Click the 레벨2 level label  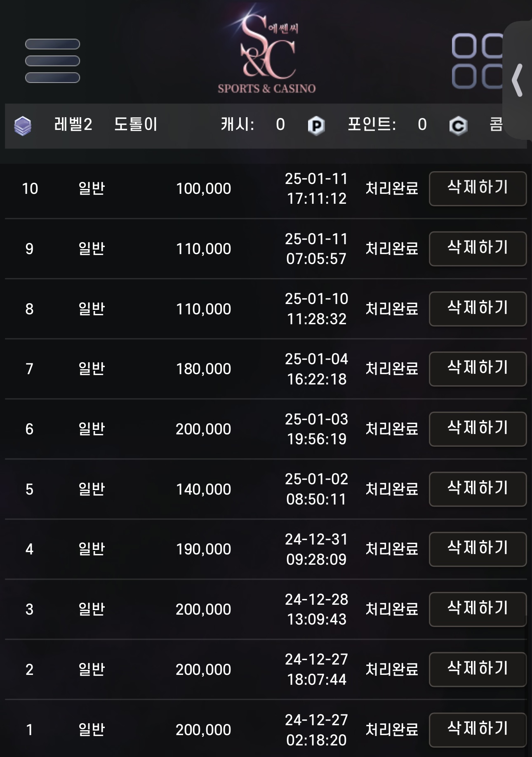pyautogui.click(x=73, y=124)
